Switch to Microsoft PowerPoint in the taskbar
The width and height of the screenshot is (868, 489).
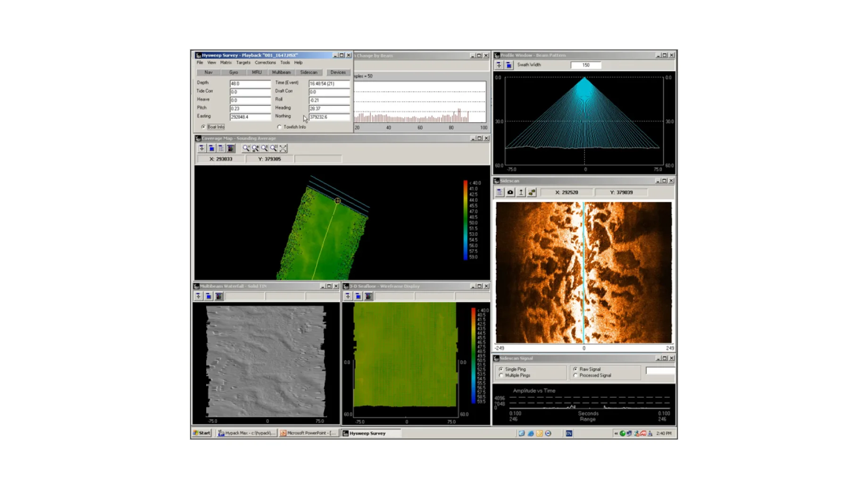coord(308,433)
